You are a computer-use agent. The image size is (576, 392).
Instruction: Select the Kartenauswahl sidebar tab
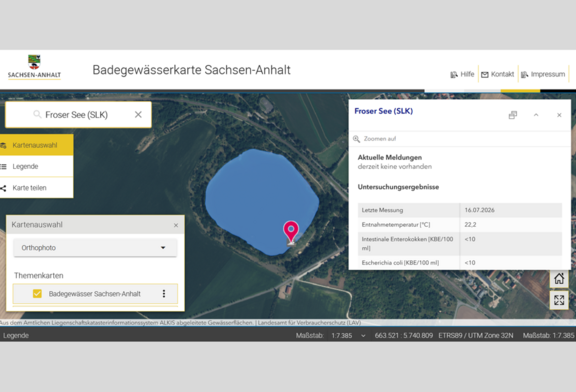(x=36, y=145)
